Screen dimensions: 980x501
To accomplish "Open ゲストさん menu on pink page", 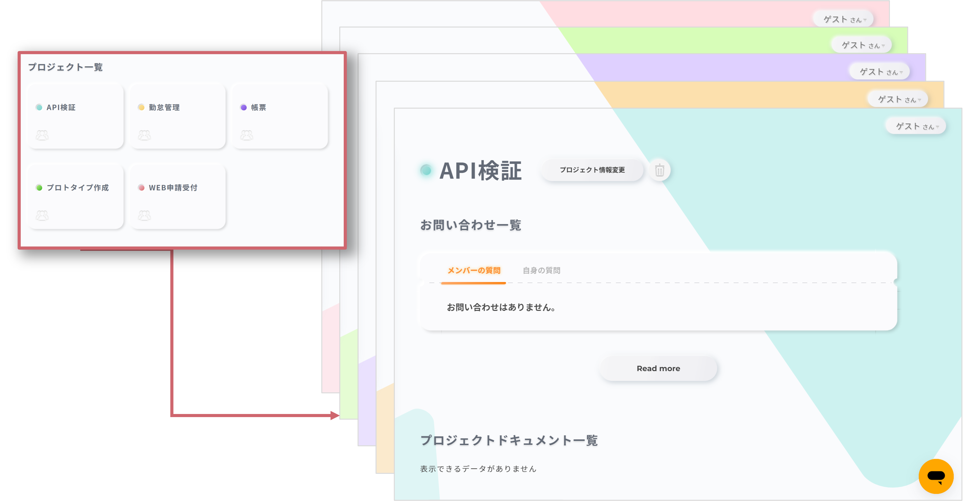I will click(x=844, y=19).
